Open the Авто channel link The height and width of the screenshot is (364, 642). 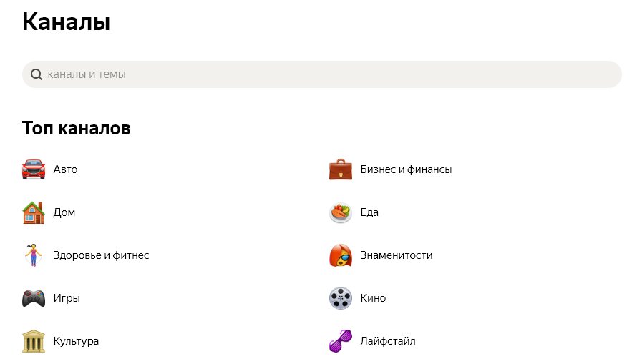[x=66, y=169]
